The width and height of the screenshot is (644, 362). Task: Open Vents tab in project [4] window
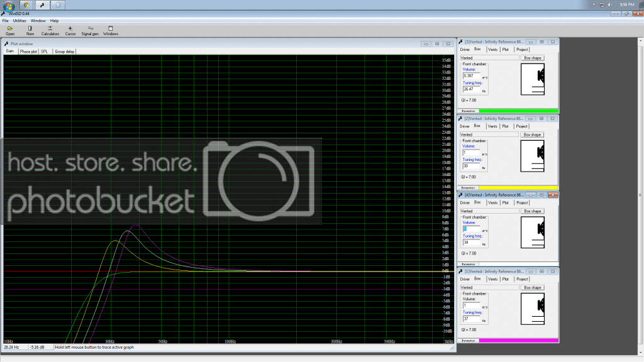pyautogui.click(x=493, y=203)
